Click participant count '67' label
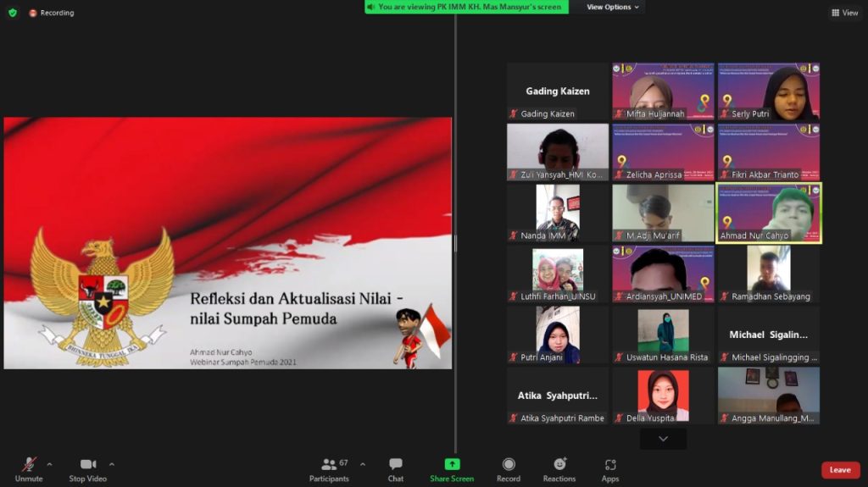868x487 pixels. click(x=344, y=462)
